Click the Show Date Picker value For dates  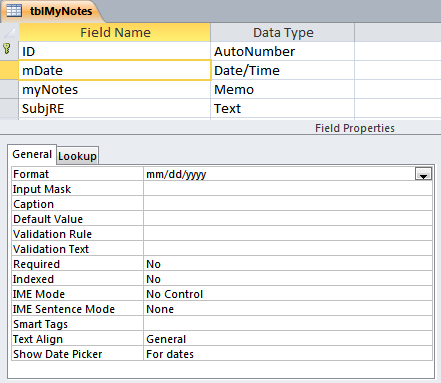click(288, 354)
